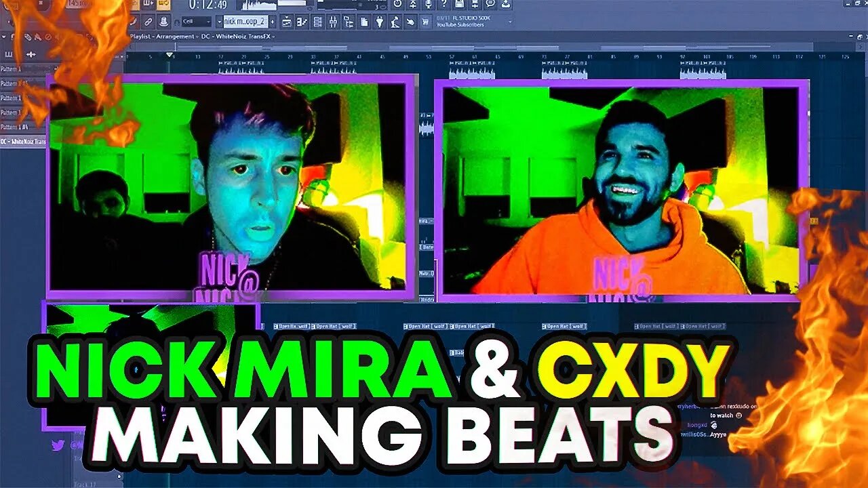The image size is (868, 488).
Task: Open the Playlist view toolbar icon
Action: pos(287,22)
